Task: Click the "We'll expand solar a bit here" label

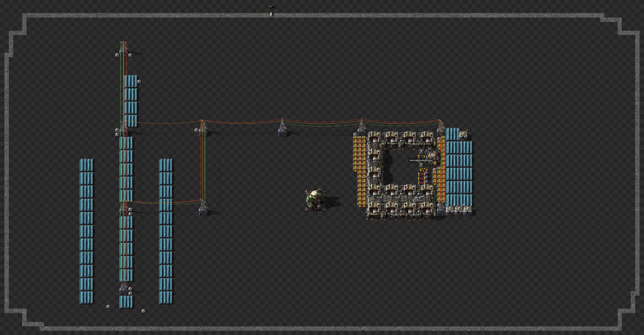Action: 421,160
